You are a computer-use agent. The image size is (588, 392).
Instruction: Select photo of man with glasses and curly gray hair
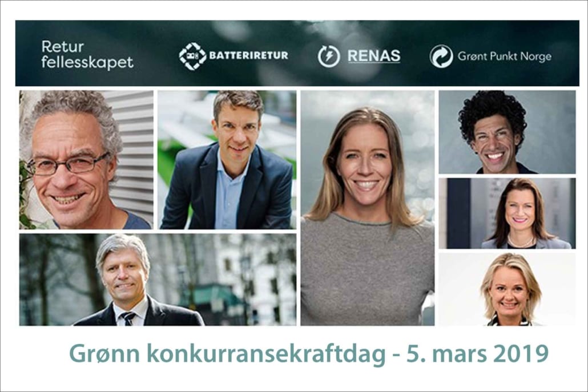(86, 160)
